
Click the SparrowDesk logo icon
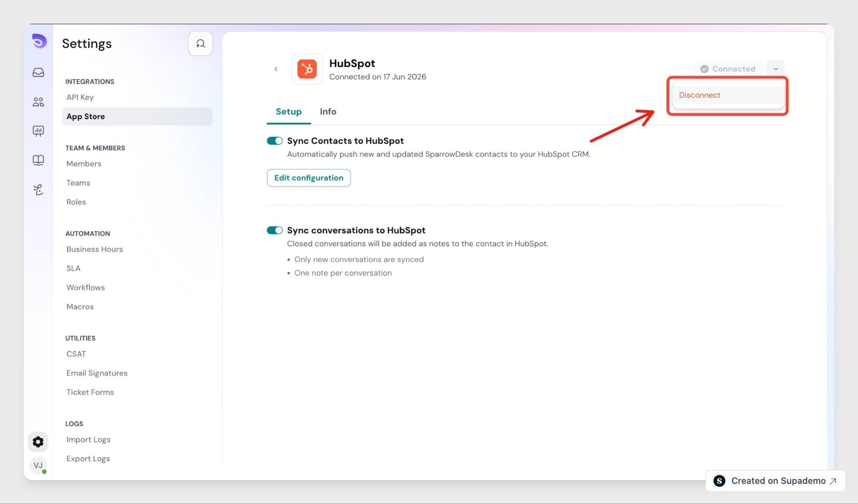(39, 41)
